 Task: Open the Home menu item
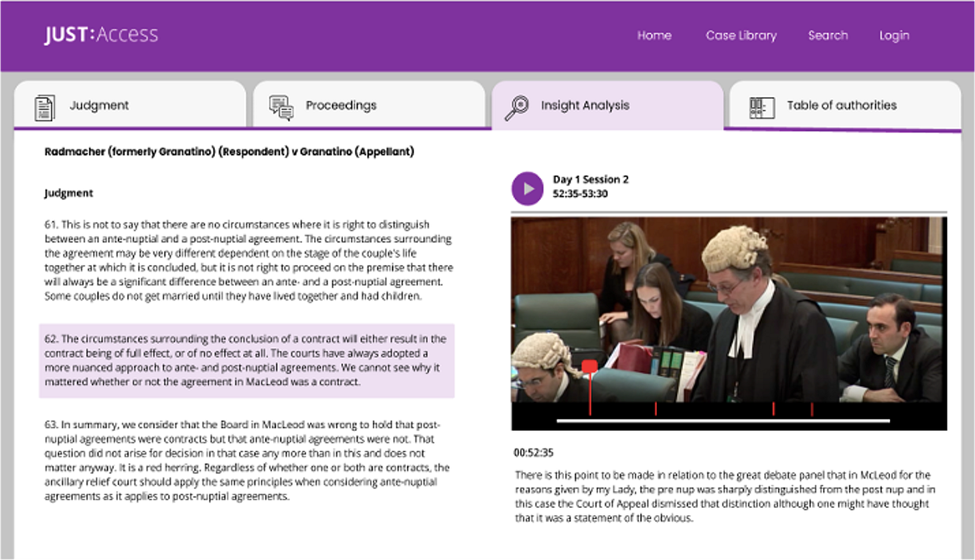[654, 35]
